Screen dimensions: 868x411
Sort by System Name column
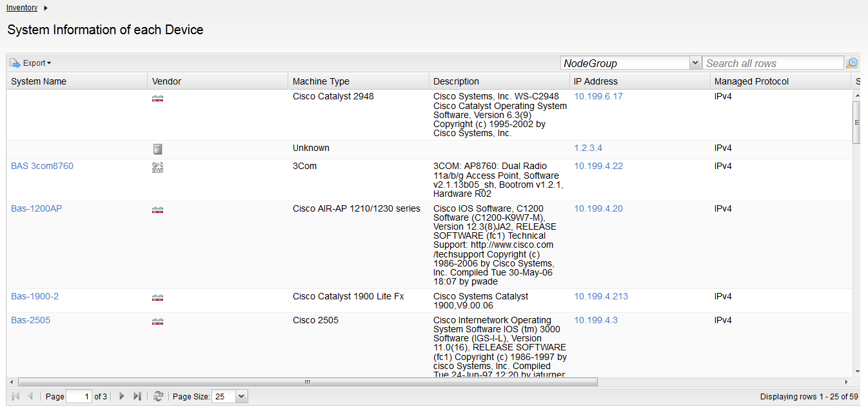pos(77,81)
